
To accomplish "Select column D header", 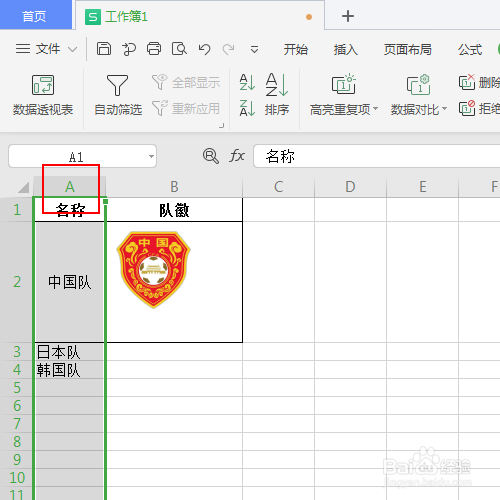I will pos(350,187).
